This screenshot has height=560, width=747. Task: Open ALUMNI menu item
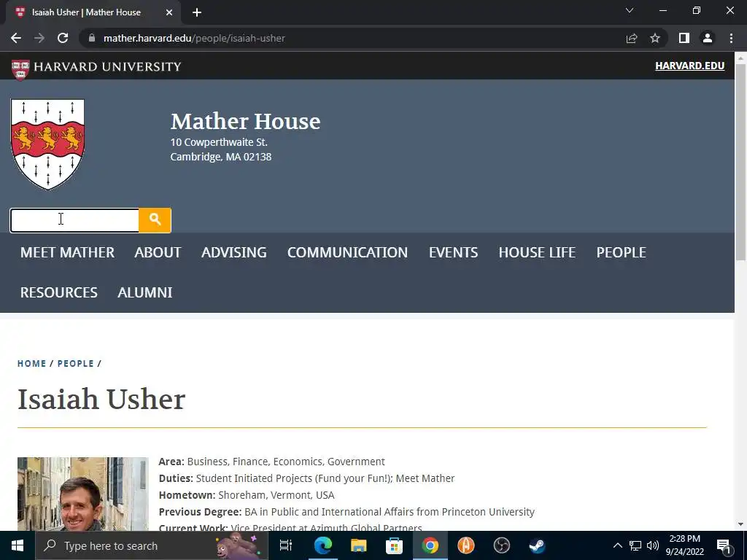pyautogui.click(x=145, y=292)
